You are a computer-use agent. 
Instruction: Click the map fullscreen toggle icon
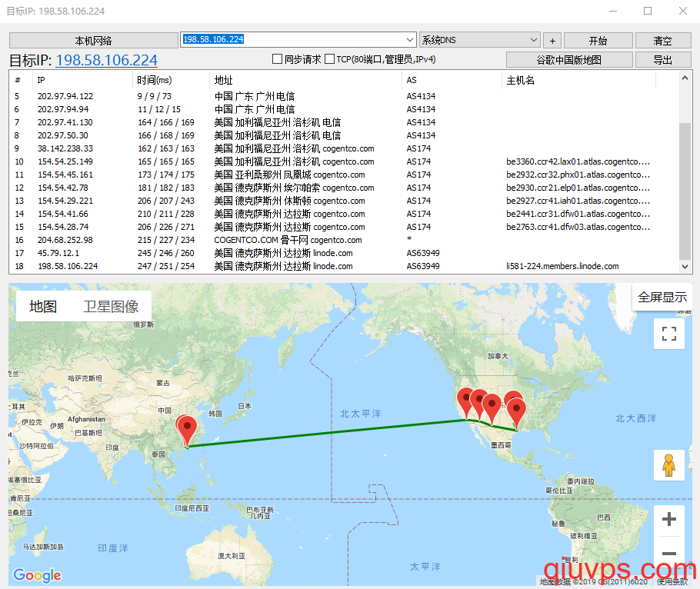click(x=668, y=333)
